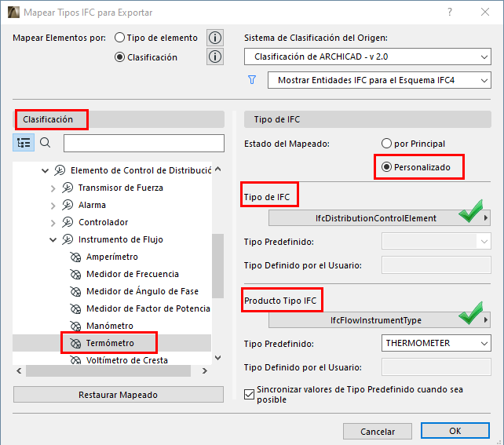Click the help question mark in title bar
The height and width of the screenshot is (445, 504).
450,13
